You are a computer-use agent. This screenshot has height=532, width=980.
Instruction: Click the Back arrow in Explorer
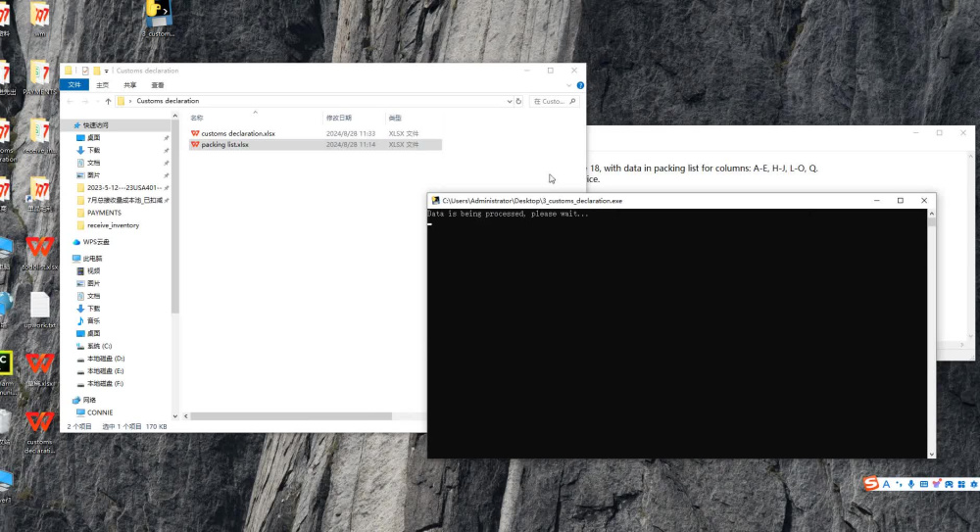click(71, 101)
